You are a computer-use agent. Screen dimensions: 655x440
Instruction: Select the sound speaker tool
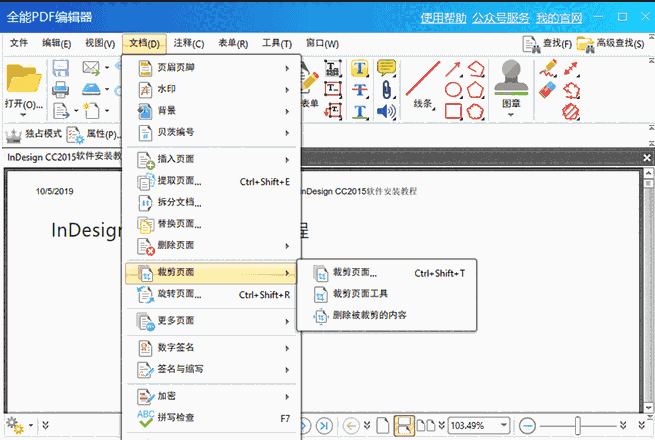point(386,112)
